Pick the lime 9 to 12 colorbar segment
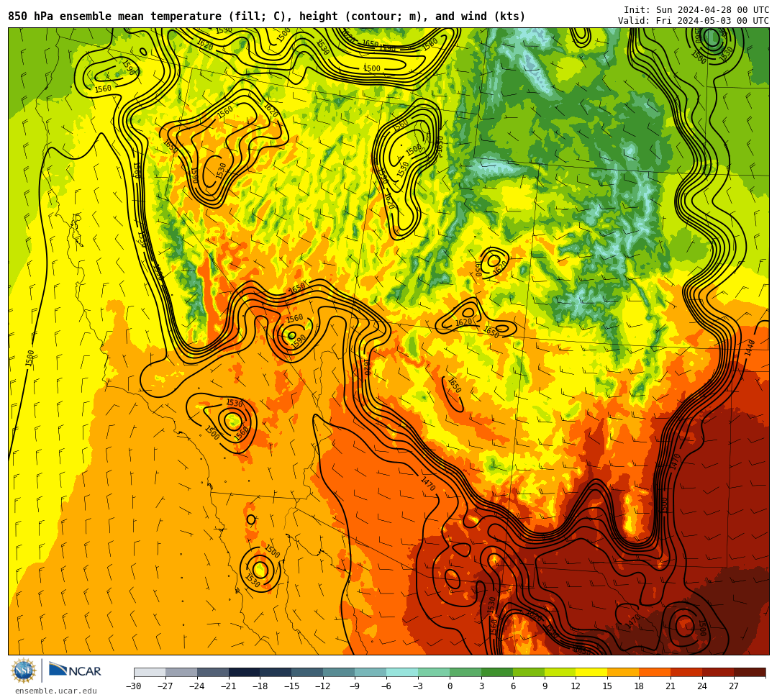The width and height of the screenshot is (777, 700). pos(560,672)
